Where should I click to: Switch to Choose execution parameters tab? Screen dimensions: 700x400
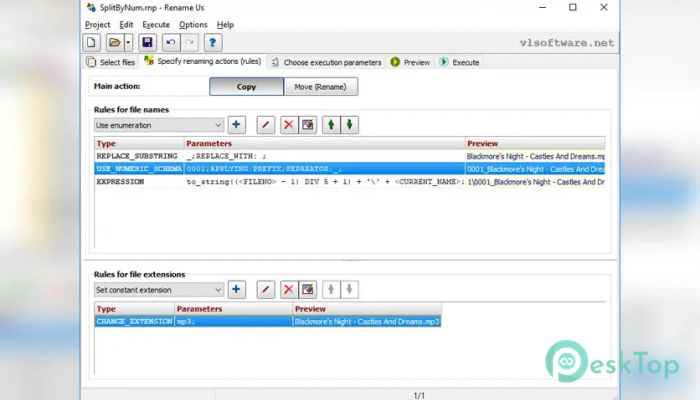pos(327,62)
